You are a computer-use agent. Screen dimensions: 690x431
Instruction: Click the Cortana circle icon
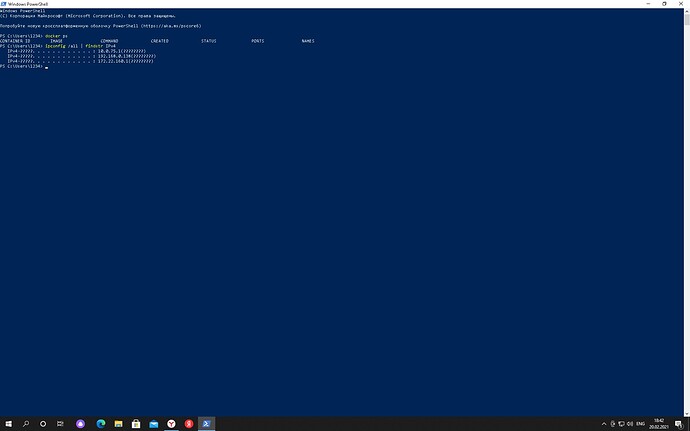[43, 424]
